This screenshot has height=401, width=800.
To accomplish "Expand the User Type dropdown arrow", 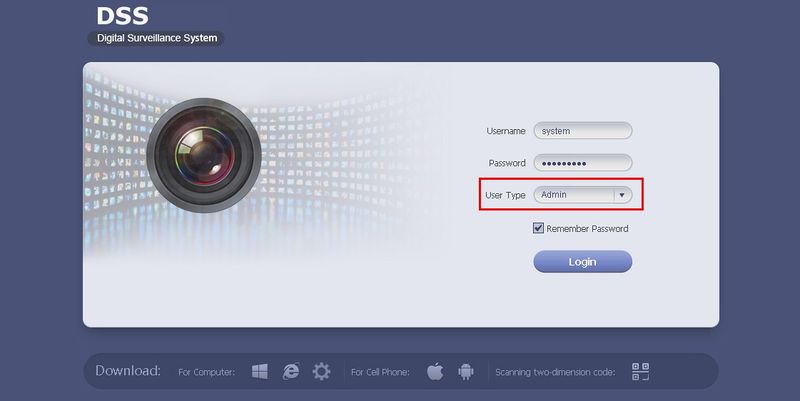I will point(622,195).
